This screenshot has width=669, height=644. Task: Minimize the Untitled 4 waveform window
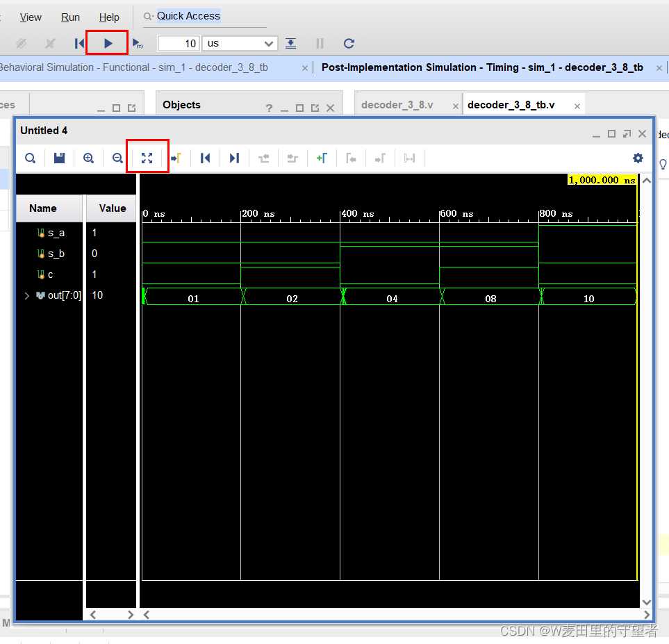point(597,135)
